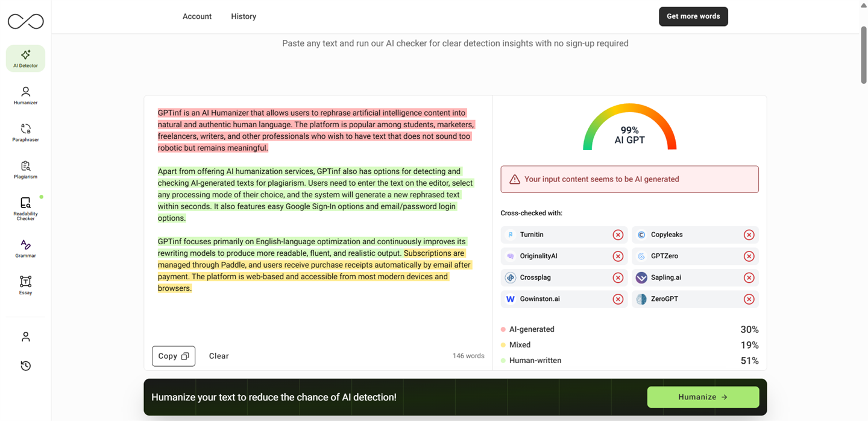
Task: Click the red X next to Copyleaks
Action: click(749, 235)
